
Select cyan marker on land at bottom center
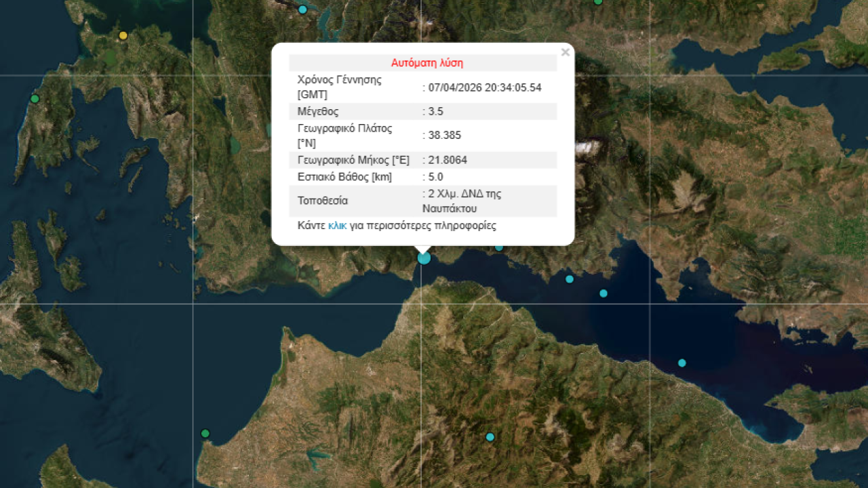(x=490, y=437)
